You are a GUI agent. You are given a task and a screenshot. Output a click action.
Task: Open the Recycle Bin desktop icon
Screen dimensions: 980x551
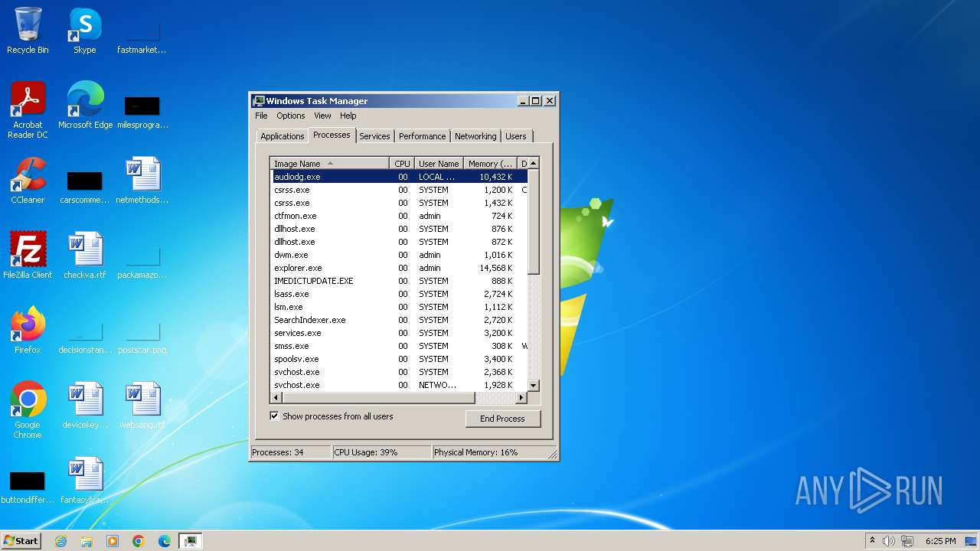(x=28, y=31)
